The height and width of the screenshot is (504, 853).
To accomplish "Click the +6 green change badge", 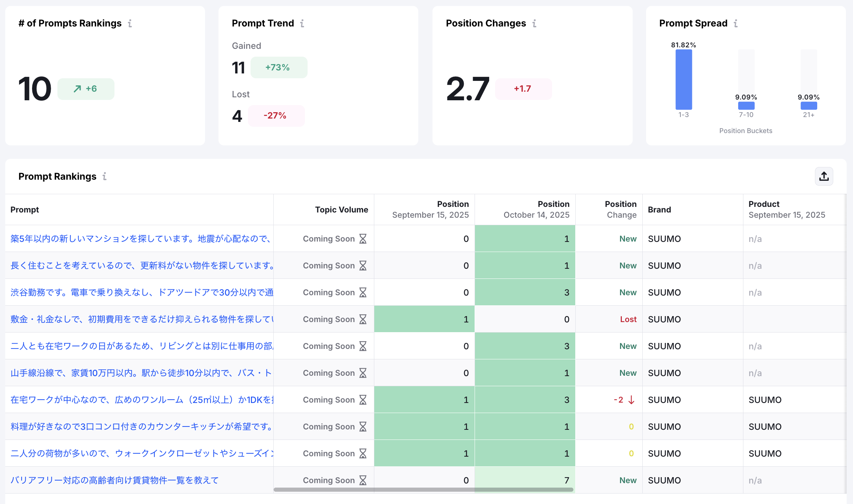I will [86, 89].
